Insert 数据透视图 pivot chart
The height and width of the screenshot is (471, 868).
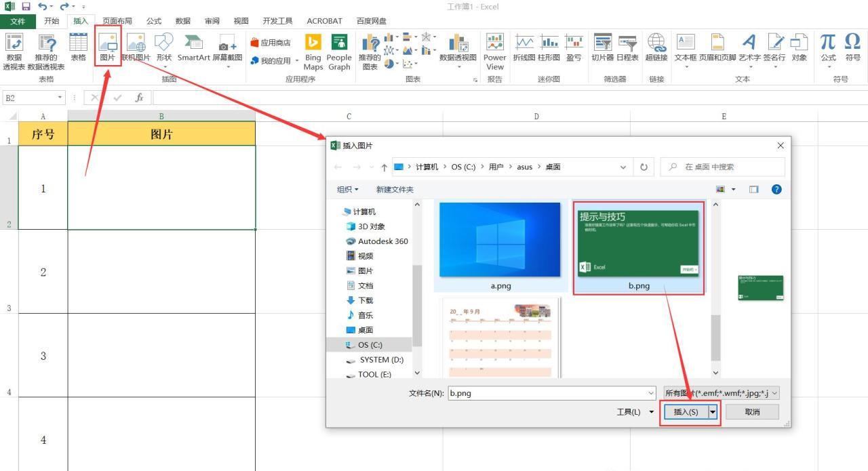tap(458, 50)
